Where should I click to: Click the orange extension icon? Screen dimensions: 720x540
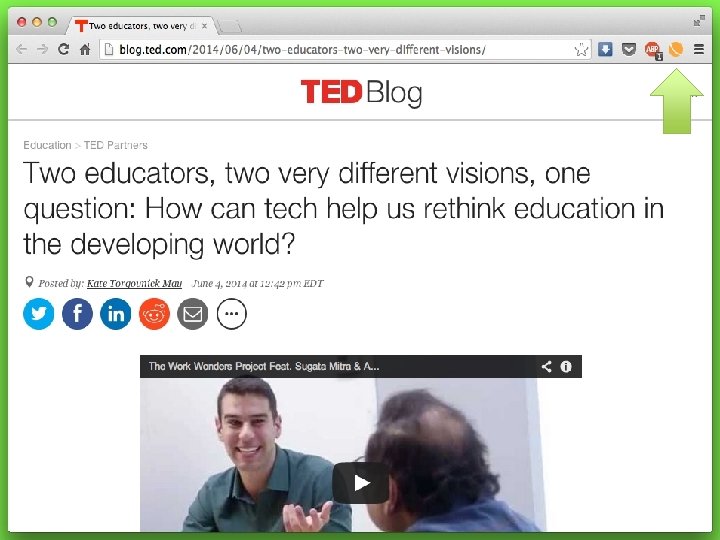click(x=675, y=49)
